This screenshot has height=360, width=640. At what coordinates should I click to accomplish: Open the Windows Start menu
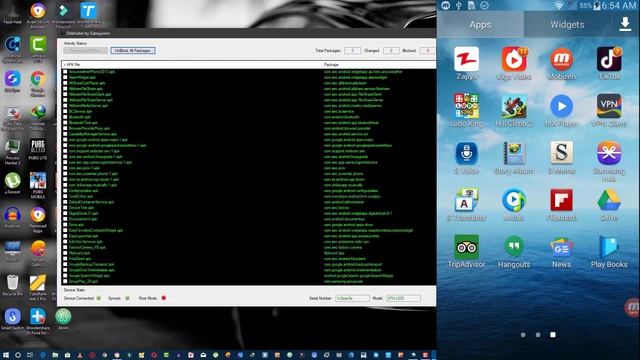6,355
